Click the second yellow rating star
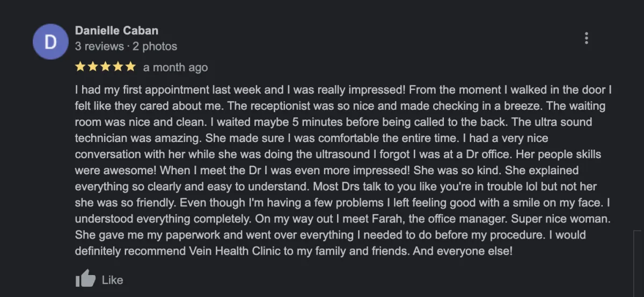This screenshot has height=297, width=644. (x=93, y=67)
